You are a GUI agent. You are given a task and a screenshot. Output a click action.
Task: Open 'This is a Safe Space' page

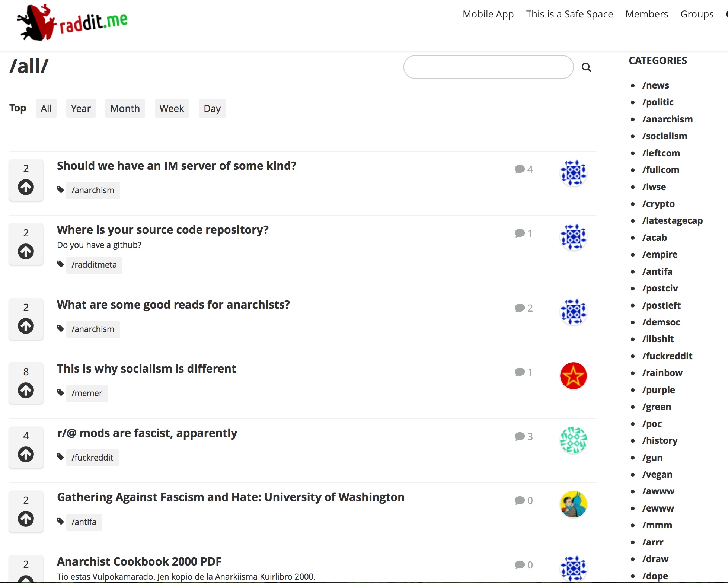[x=569, y=14]
